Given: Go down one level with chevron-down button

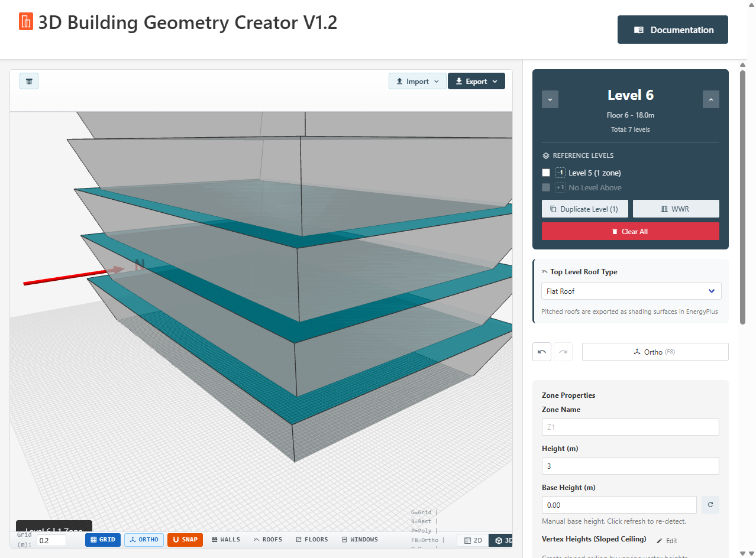Looking at the screenshot, I should coord(550,99).
